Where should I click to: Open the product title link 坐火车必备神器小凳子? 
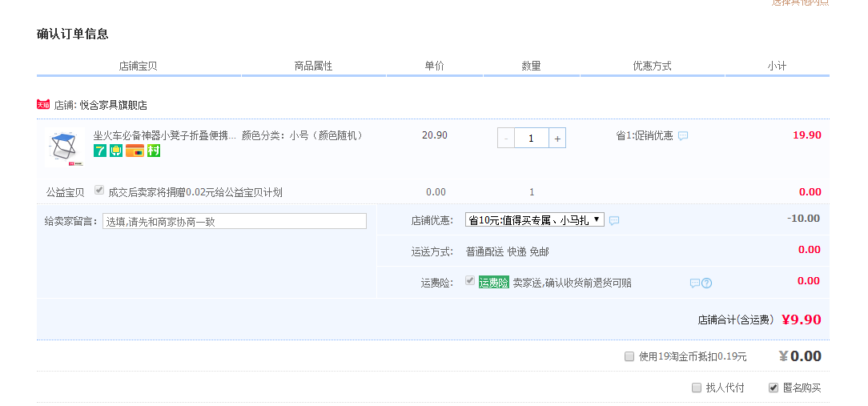164,135
